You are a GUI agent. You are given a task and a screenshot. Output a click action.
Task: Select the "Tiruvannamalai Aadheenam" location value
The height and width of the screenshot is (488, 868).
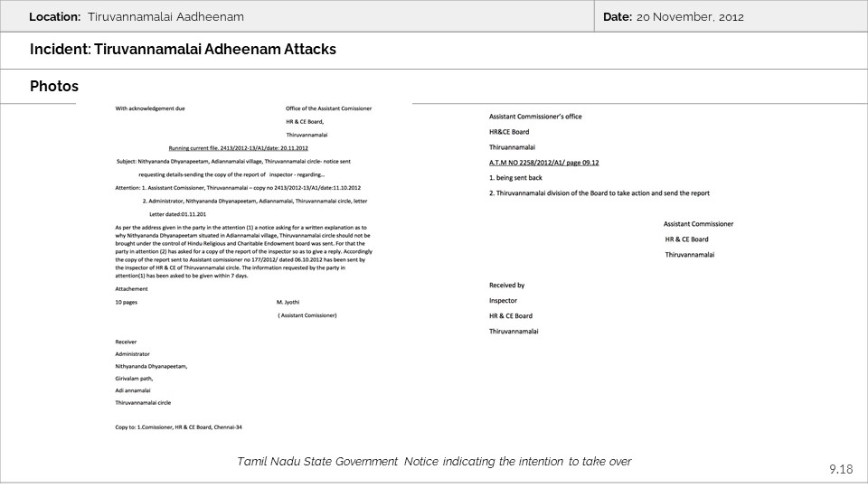click(x=165, y=17)
